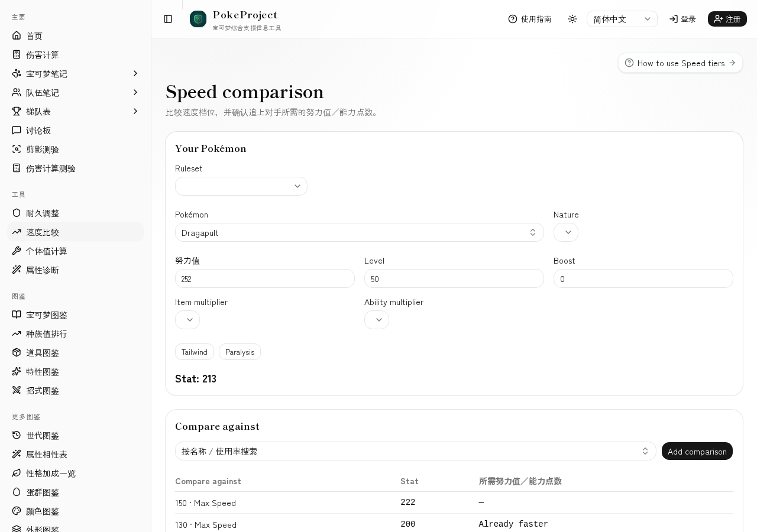Open 讨论板 chat bubble icon
This screenshot has height=532, width=757.
pyautogui.click(x=17, y=130)
